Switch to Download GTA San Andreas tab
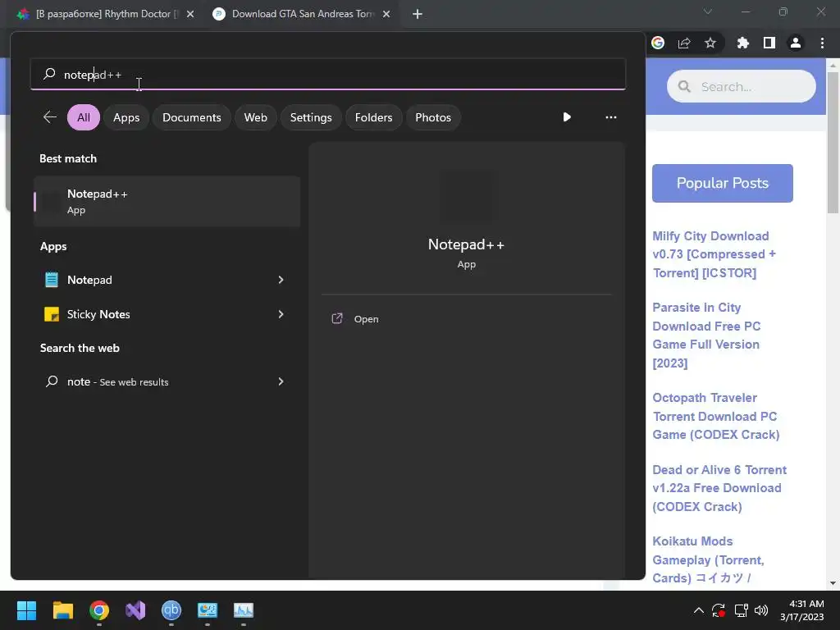The height and width of the screenshot is (630, 840). [303, 14]
